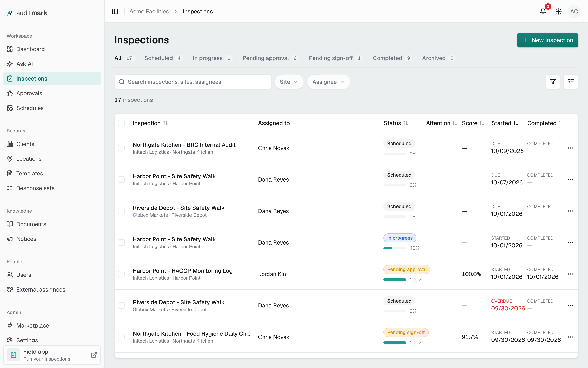Screen dimensions: 588x368
Task: Open Templates file item
Action: point(52,174)
